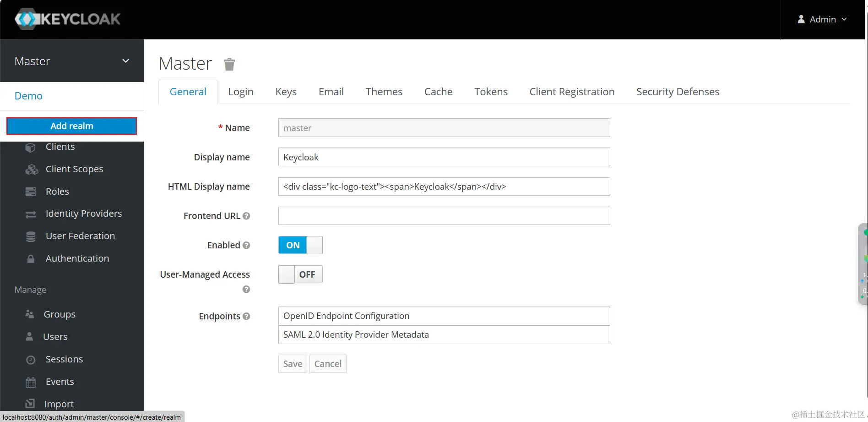This screenshot has width=868, height=422.
Task: Open the Import page
Action: 59,404
